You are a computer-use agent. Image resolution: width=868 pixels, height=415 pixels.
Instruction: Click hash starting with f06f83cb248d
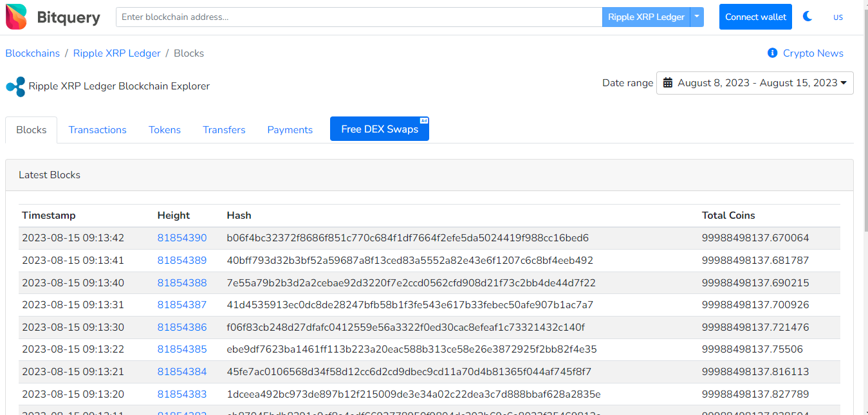[x=406, y=327]
